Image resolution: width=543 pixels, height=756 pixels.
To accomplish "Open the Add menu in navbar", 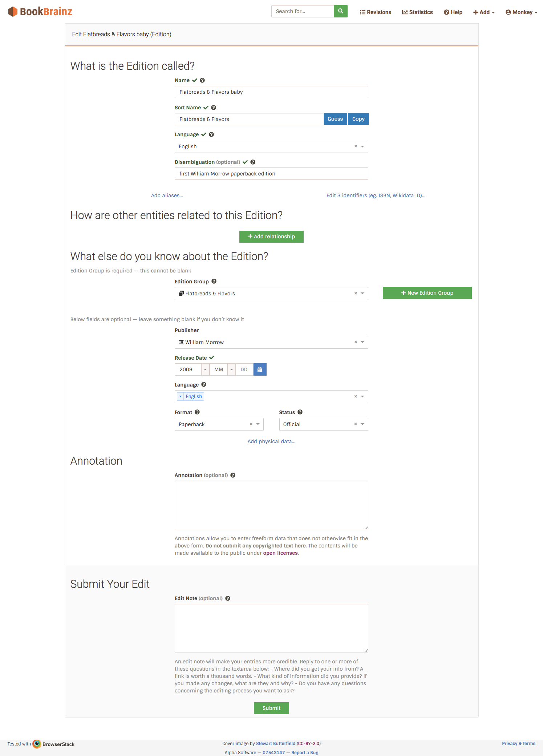I will click(484, 12).
